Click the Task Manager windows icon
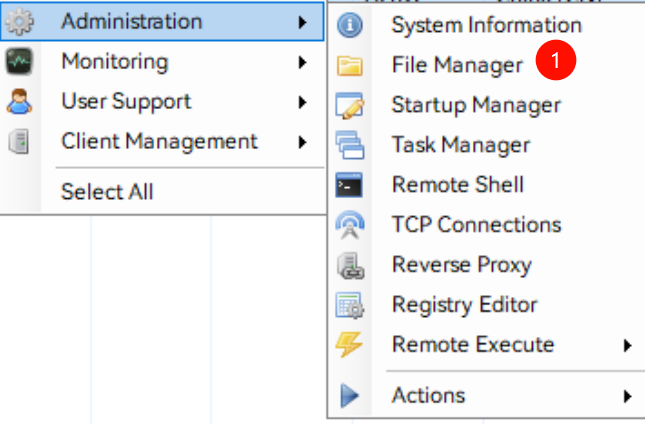This screenshot has width=645, height=424. pos(350,145)
